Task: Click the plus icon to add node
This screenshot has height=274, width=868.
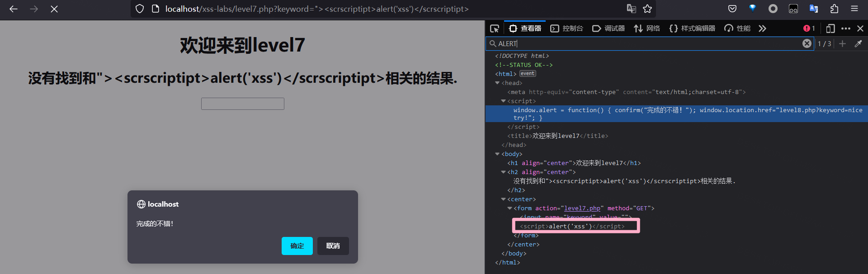Action: click(842, 43)
